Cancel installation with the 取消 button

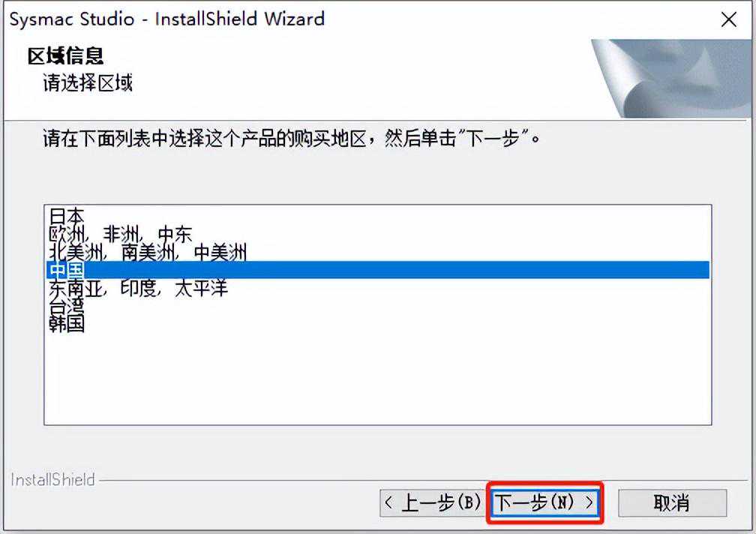672,503
